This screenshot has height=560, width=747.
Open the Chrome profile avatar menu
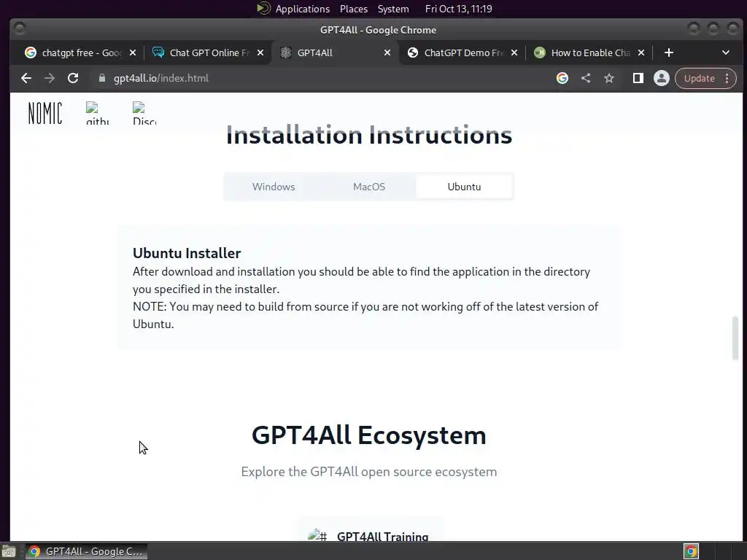point(661,78)
